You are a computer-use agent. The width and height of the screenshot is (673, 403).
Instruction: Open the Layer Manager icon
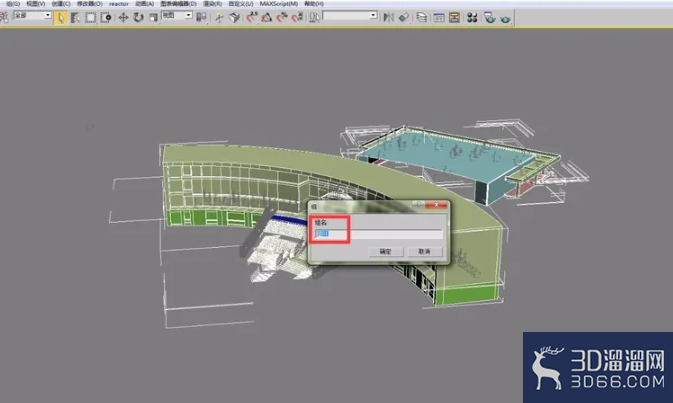coord(421,18)
